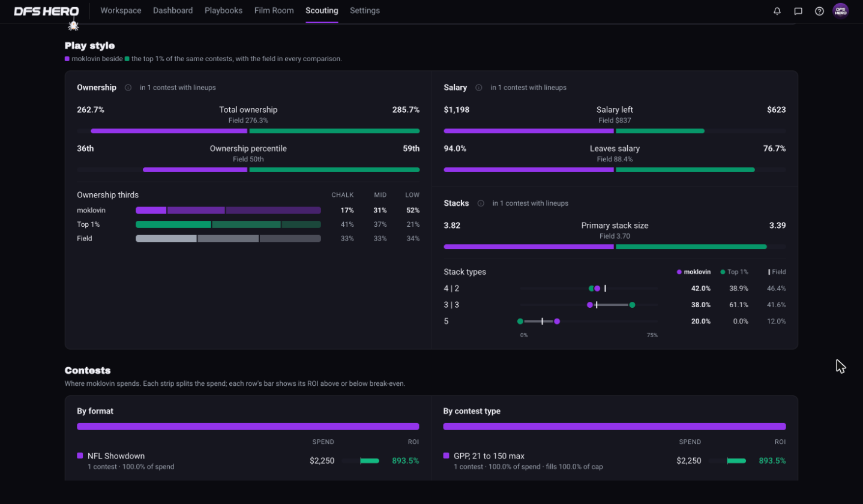Click the By format purple spend strip

(x=248, y=427)
